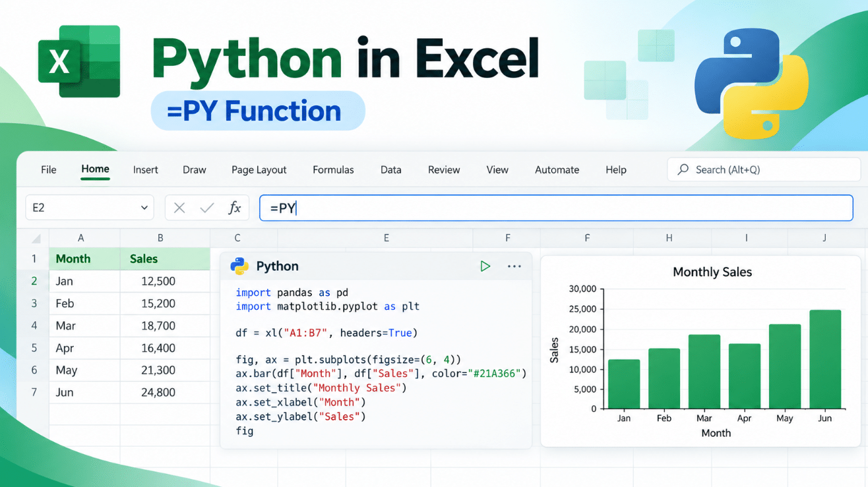Switch to the Automate tab
The image size is (868, 487).
557,169
